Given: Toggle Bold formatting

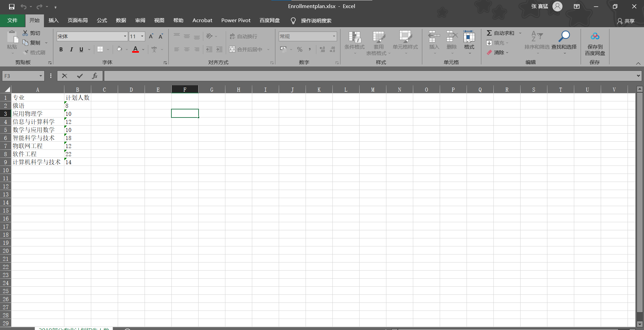Looking at the screenshot, I should tap(61, 49).
